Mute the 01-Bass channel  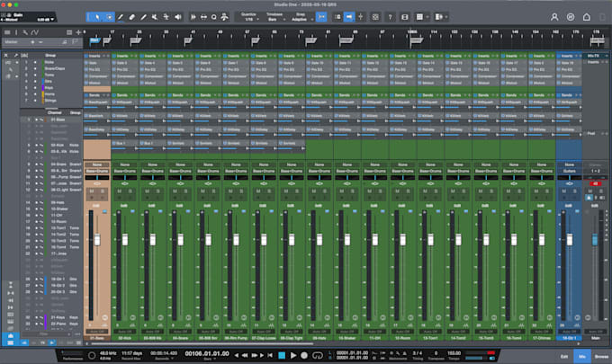pos(92,191)
